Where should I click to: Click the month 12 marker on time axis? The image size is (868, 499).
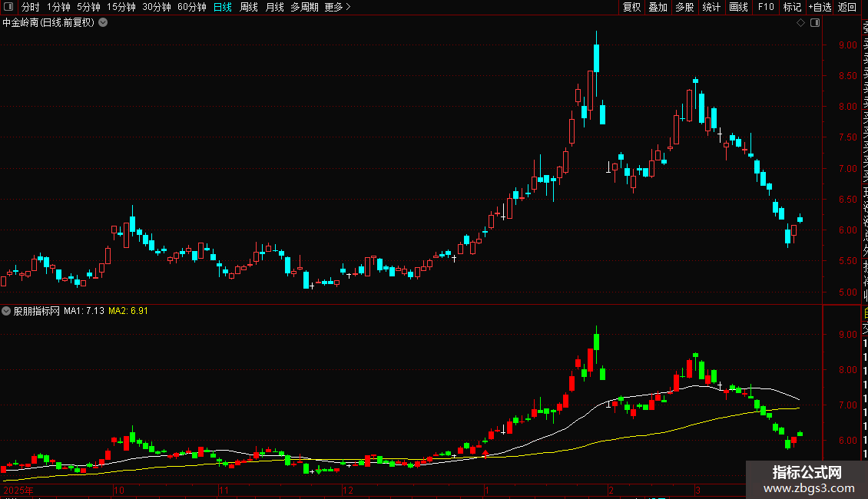pos(348,490)
